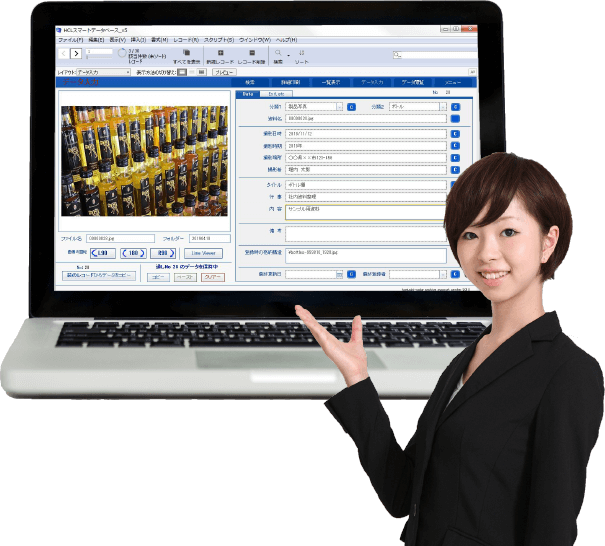Switch to list view icon

(x=192, y=72)
